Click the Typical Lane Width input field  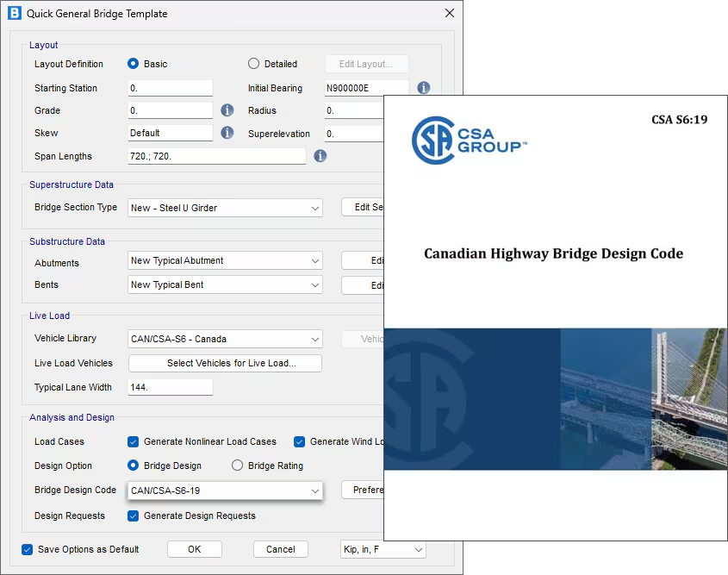click(171, 387)
